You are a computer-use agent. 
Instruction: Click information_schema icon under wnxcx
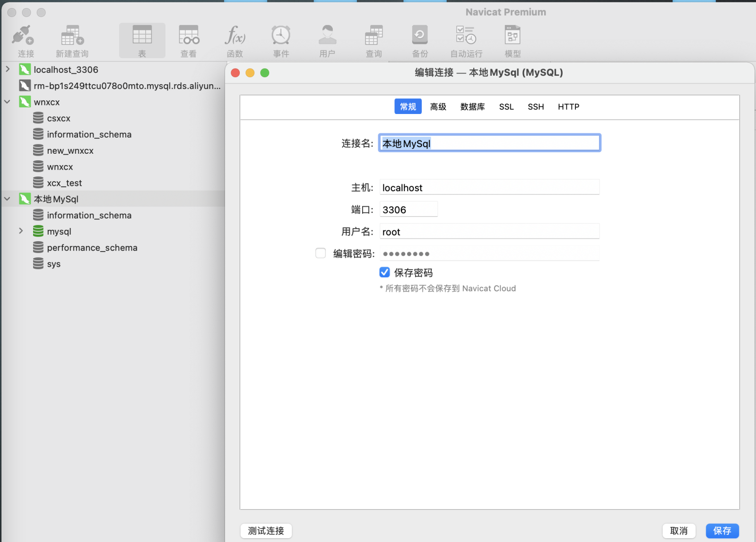click(x=38, y=134)
